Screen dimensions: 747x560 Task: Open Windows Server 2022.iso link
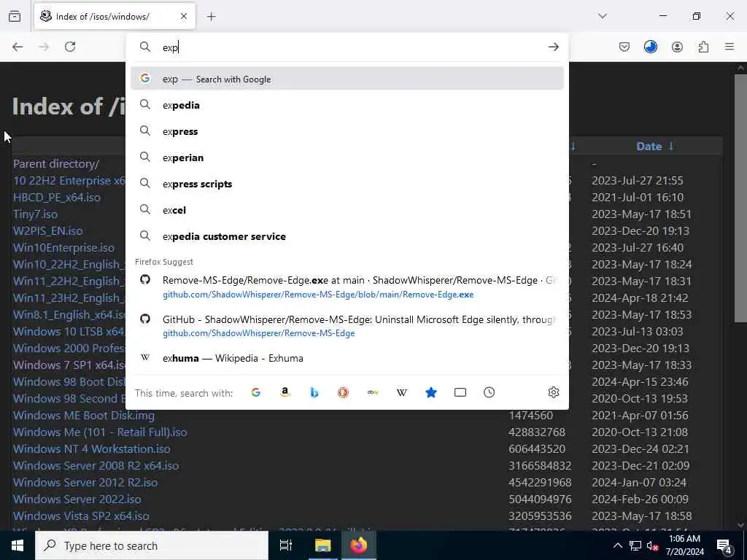(x=77, y=499)
